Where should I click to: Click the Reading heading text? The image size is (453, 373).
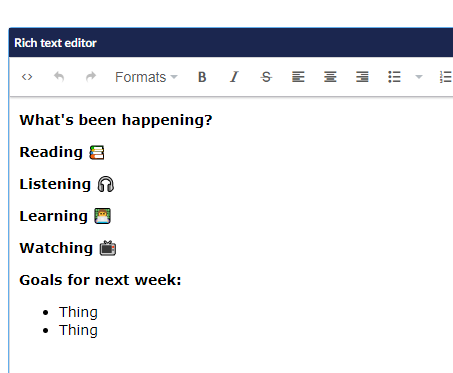click(x=51, y=152)
